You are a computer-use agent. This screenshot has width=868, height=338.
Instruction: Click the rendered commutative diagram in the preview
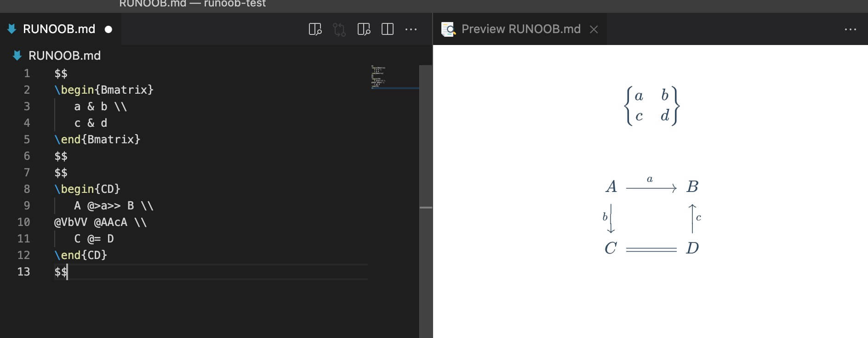(x=652, y=217)
